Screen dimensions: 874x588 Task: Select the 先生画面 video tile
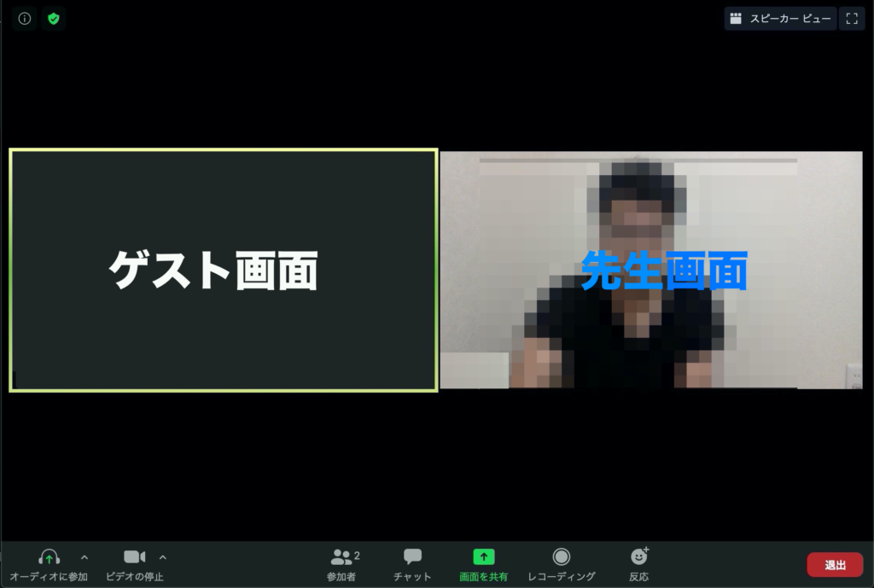pyautogui.click(x=651, y=271)
